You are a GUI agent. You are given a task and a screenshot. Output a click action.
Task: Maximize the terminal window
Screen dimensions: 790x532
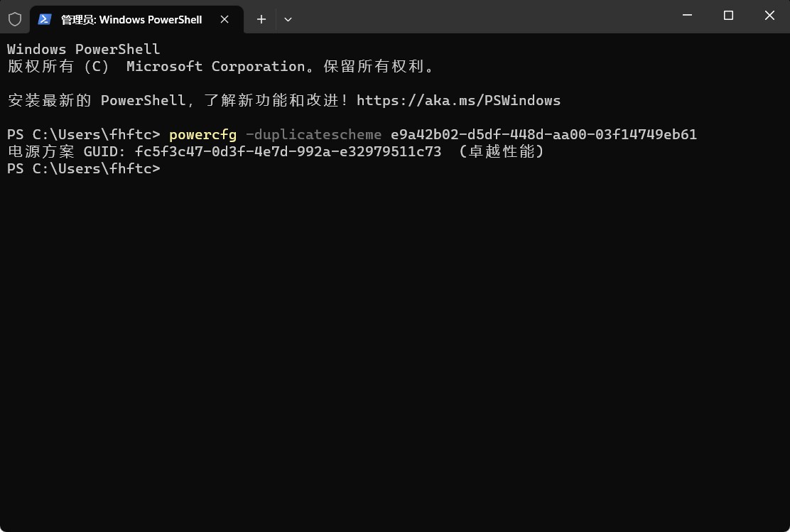728,15
